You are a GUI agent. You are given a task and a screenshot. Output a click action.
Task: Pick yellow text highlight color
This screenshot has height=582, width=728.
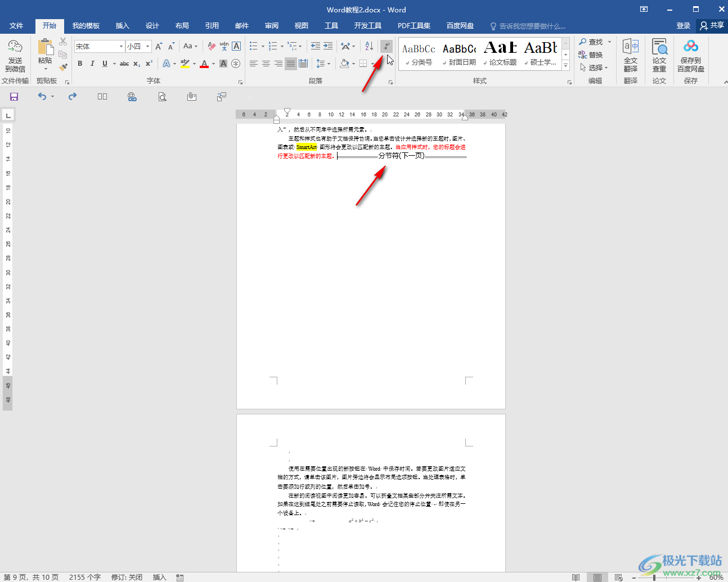pos(185,64)
